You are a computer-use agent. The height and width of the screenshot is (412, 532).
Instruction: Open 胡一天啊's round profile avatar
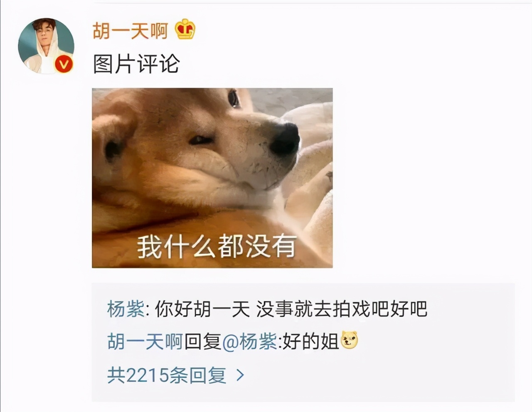46,46
